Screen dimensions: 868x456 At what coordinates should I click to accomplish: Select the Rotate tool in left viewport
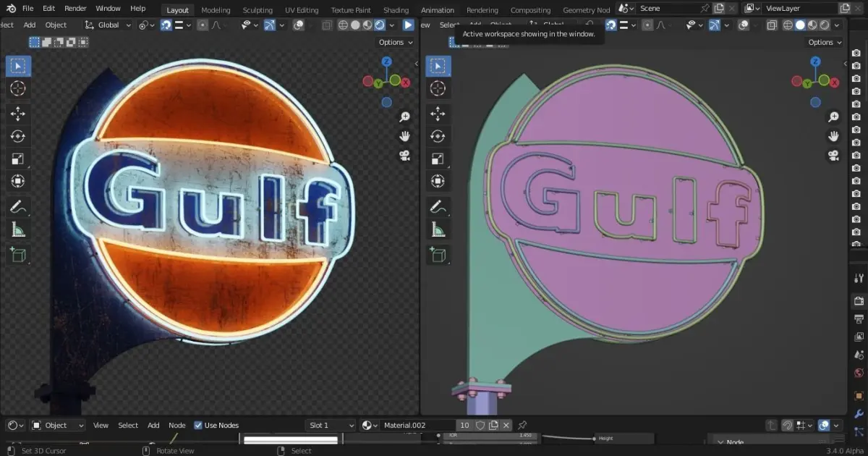point(18,136)
